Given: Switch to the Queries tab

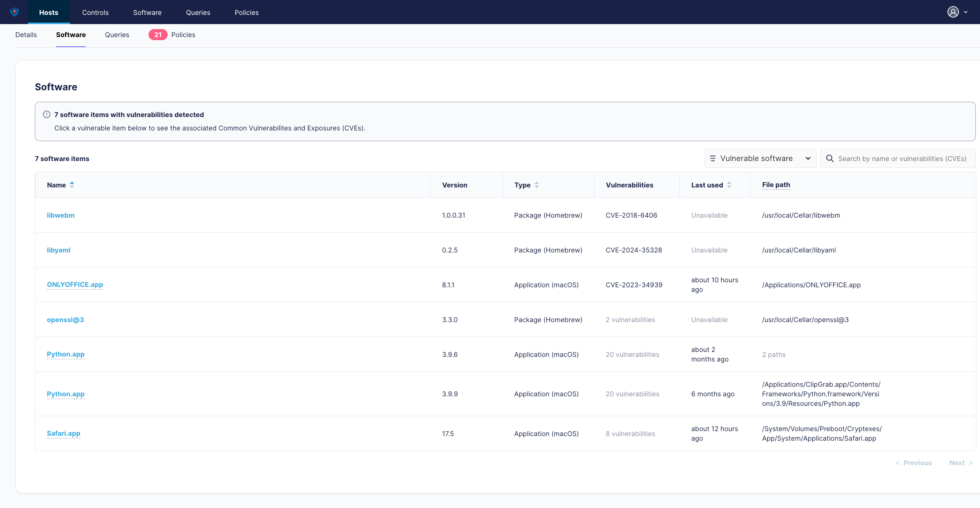Looking at the screenshot, I should pos(117,35).
